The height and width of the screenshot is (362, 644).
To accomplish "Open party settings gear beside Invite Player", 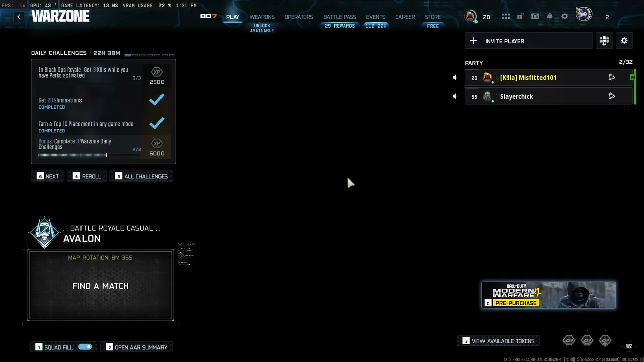I will click(624, 41).
